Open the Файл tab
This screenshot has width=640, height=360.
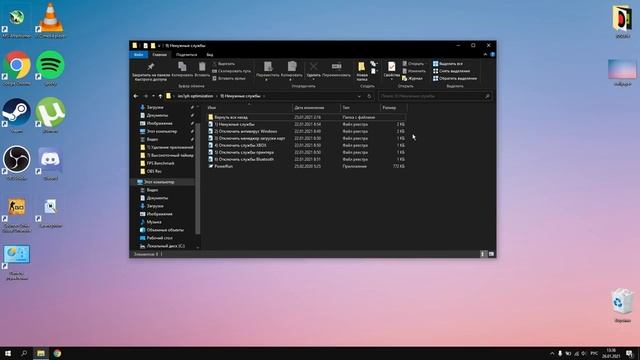139,54
